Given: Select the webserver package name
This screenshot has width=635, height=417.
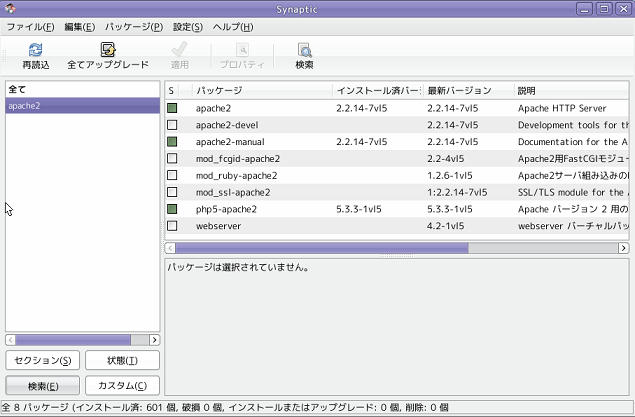Looking at the screenshot, I should [218, 226].
